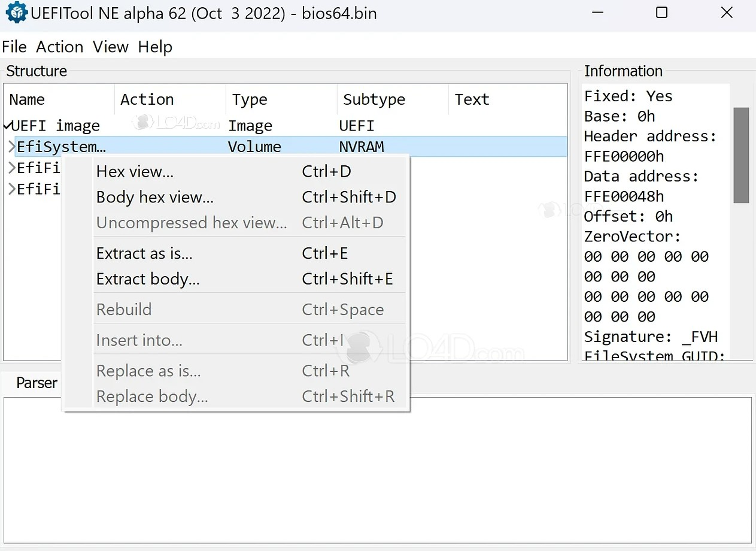Click the Image type cell
This screenshot has width=756, height=551.
click(250, 126)
